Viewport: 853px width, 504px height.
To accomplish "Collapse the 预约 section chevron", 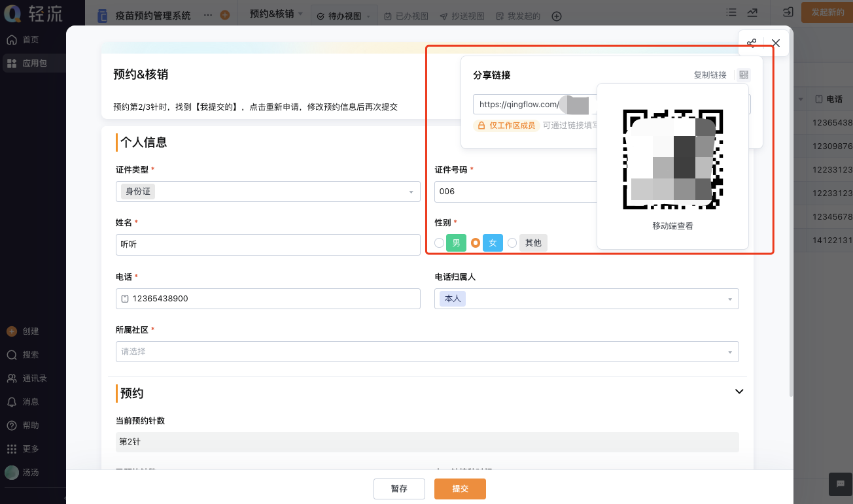I will [739, 392].
